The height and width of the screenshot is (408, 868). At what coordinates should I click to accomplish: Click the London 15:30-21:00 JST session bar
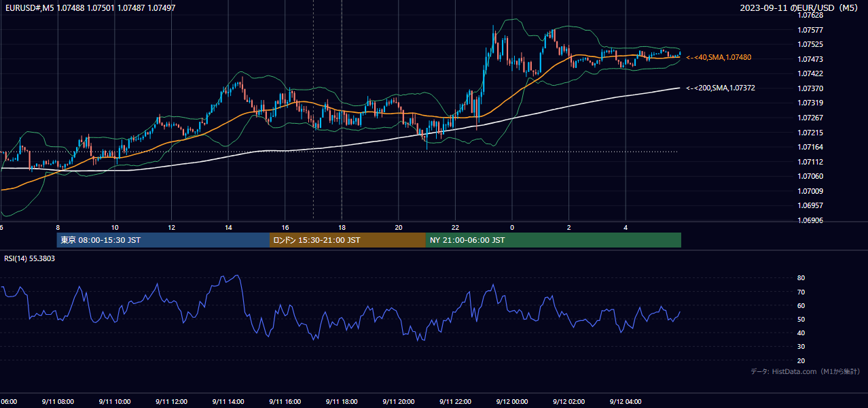(348, 240)
